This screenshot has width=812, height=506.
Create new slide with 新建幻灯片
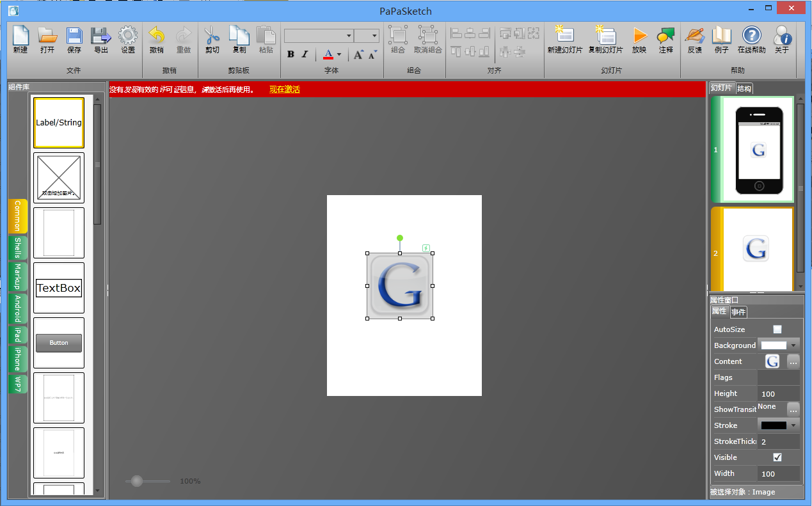click(x=565, y=40)
